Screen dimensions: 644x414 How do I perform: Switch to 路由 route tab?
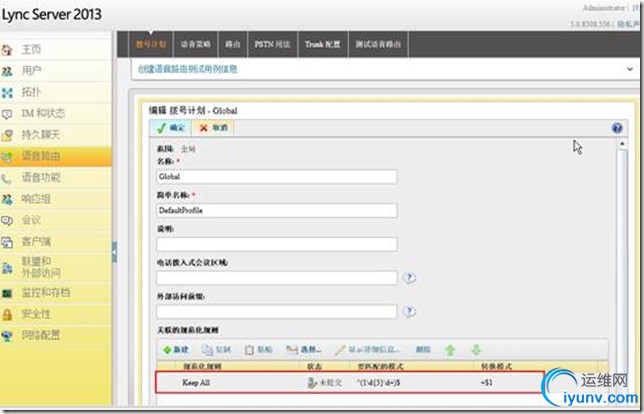point(232,44)
